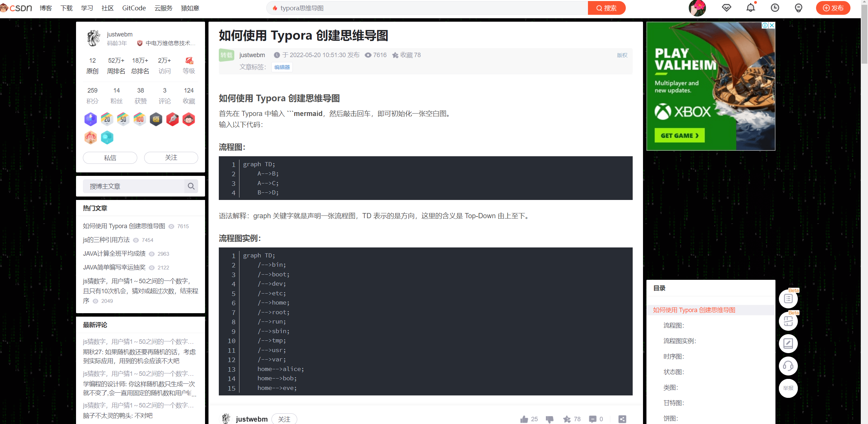The image size is (868, 424).
Task: Click the star favorite icon with 78
Action: [567, 419]
